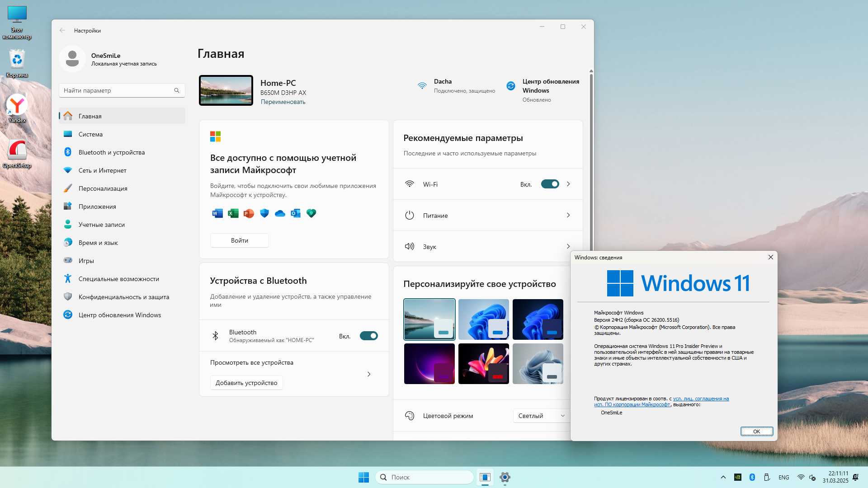This screenshot has width=868, height=488.
Task: Open Персонализация in the sidebar
Action: [103, 188]
